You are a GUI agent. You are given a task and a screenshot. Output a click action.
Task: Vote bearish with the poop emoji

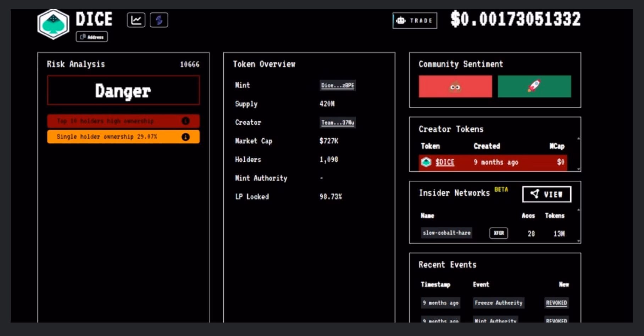point(455,86)
